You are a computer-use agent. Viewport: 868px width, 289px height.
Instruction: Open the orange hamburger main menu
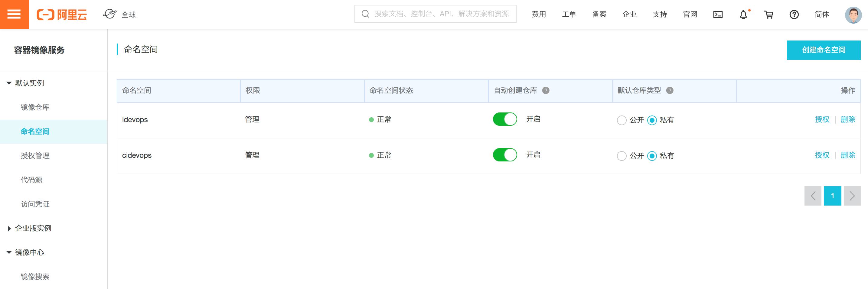[14, 14]
